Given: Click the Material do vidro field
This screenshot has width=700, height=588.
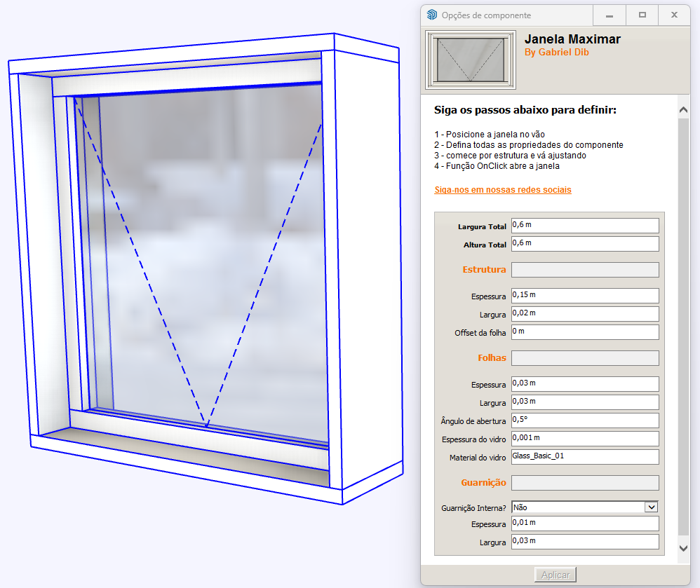Looking at the screenshot, I should [585, 457].
